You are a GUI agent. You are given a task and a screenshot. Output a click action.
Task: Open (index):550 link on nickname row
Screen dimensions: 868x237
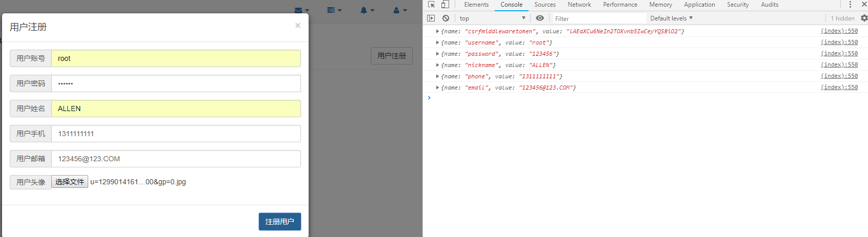(839, 65)
